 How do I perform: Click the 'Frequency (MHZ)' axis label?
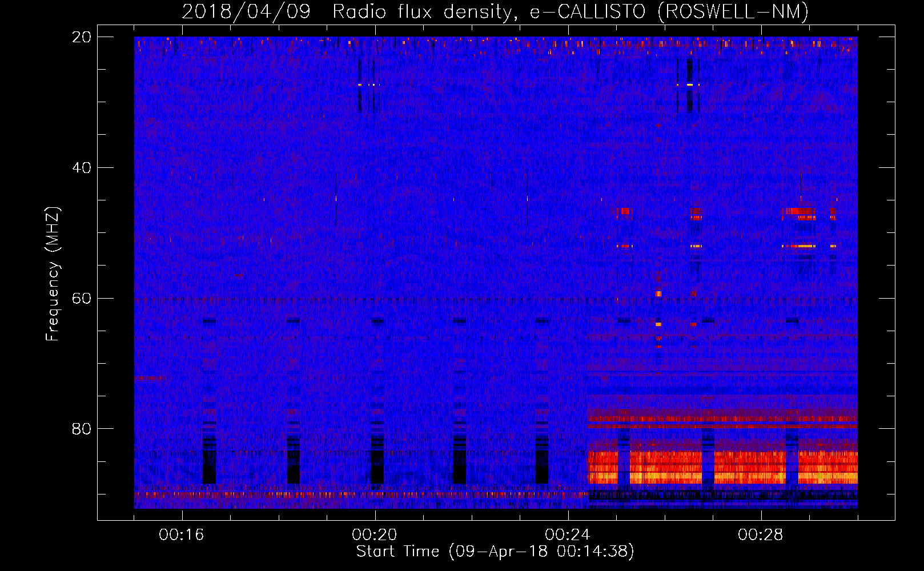[52, 274]
